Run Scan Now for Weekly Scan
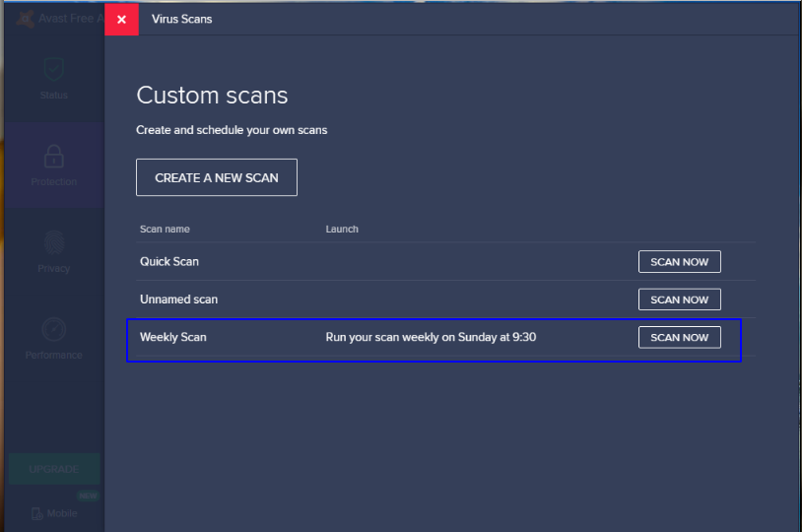 [x=679, y=338]
